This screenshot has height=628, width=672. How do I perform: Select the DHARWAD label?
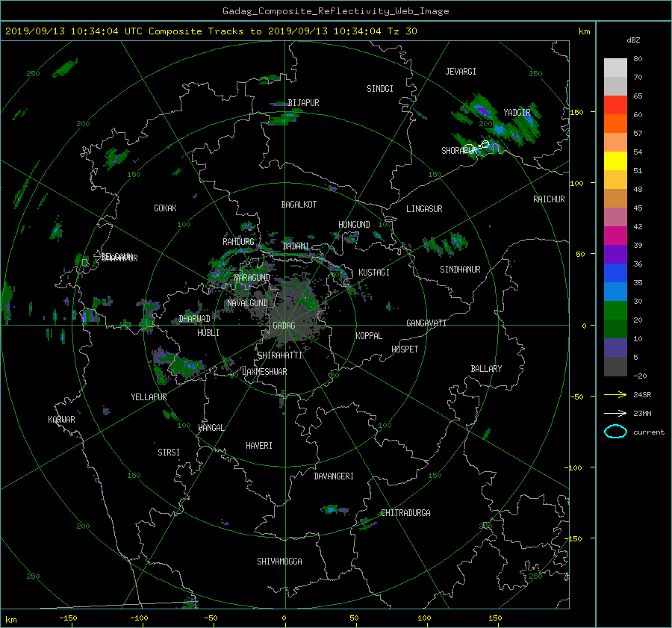coord(195,319)
